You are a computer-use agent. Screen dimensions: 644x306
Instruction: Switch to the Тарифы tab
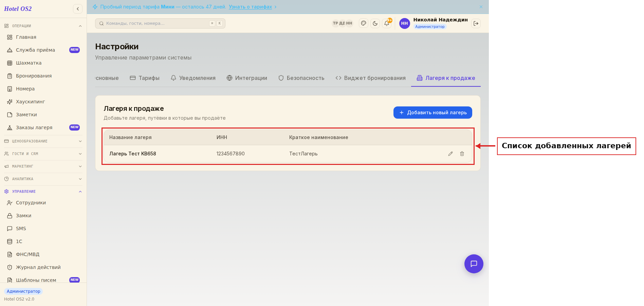[x=145, y=78]
